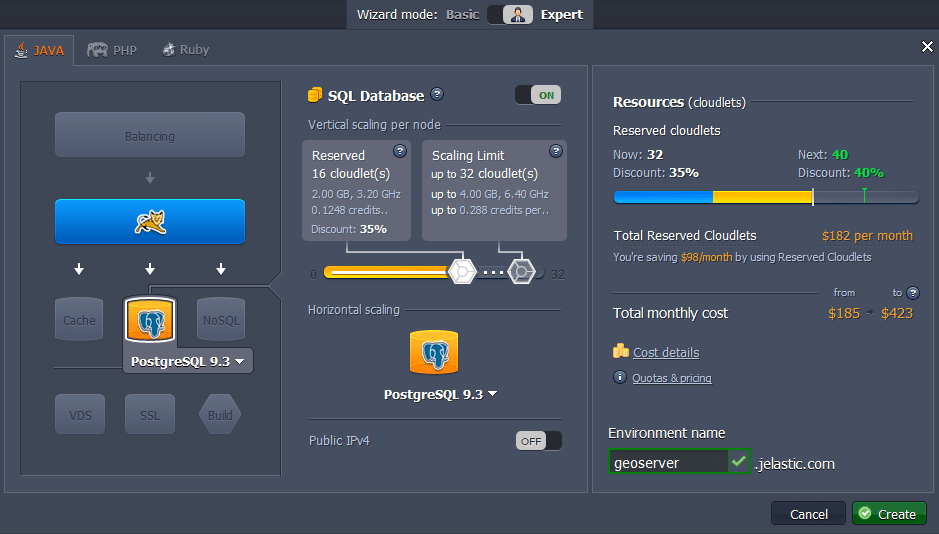Click the VDS block
This screenshot has width=939, height=534.
click(x=80, y=414)
